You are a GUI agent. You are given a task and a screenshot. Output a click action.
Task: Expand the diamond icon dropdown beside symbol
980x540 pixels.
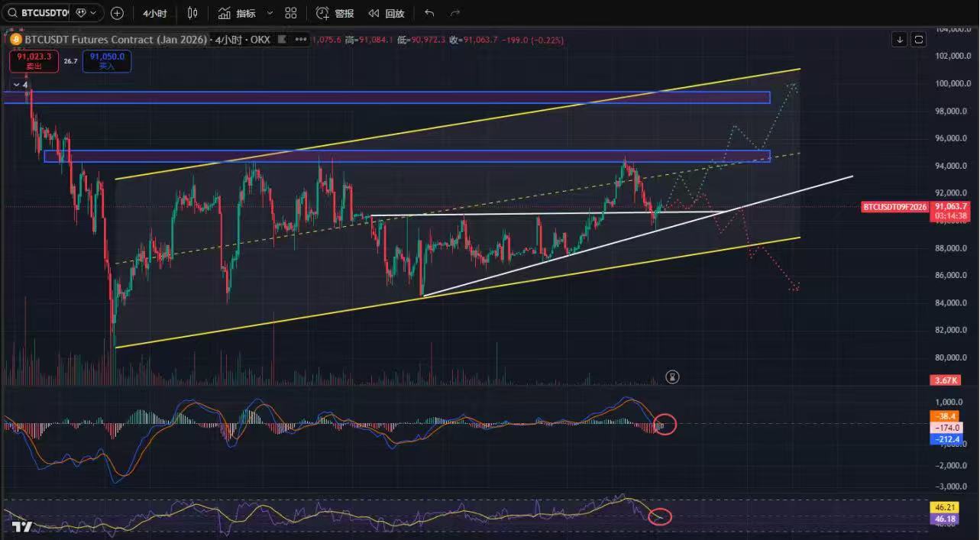[86, 13]
